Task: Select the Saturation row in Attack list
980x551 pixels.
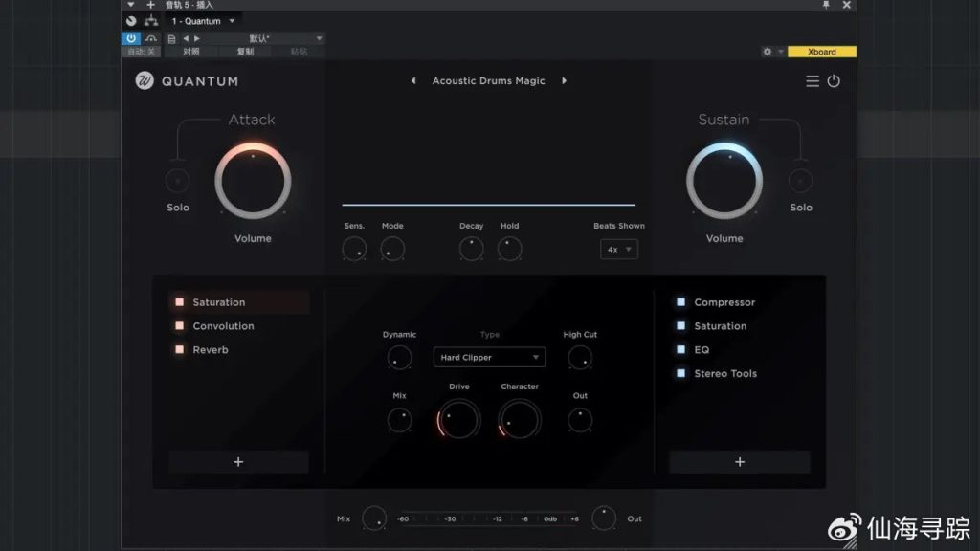Action: pos(239,302)
